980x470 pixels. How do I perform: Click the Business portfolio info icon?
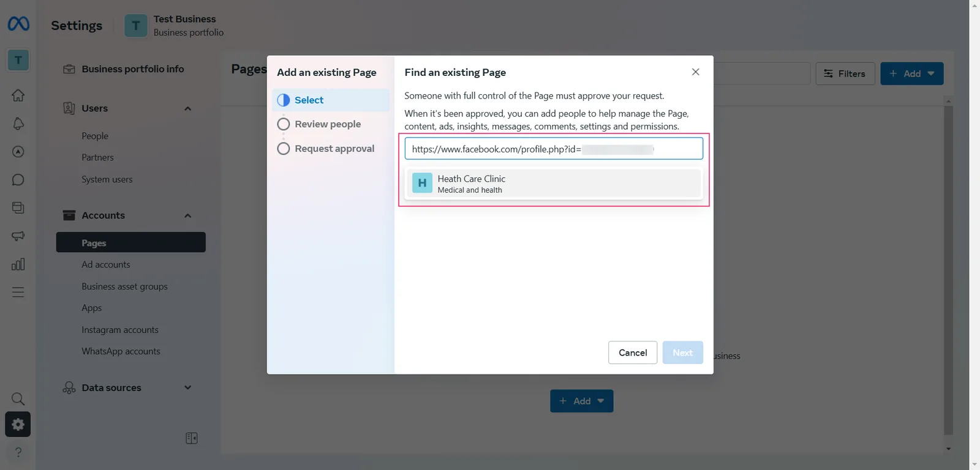pos(69,69)
